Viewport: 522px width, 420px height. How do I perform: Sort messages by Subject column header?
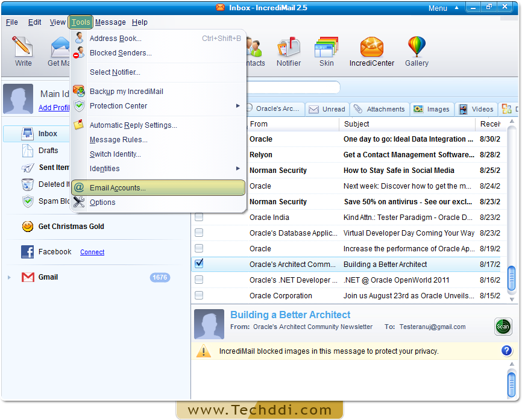tap(357, 124)
